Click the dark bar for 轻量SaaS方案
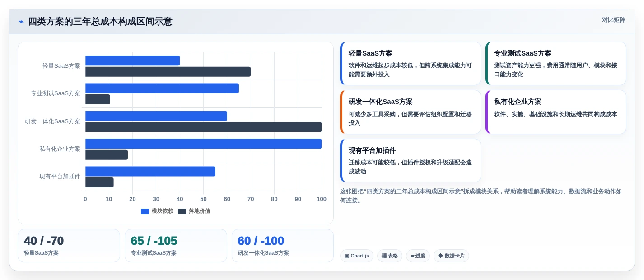This screenshot has height=280, width=644. (x=168, y=72)
